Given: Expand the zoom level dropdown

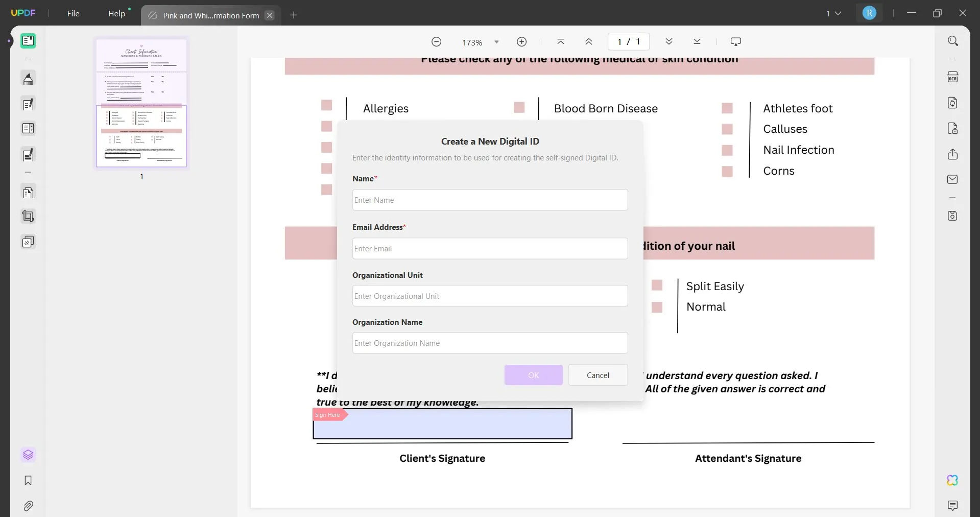Looking at the screenshot, I should coord(496,42).
